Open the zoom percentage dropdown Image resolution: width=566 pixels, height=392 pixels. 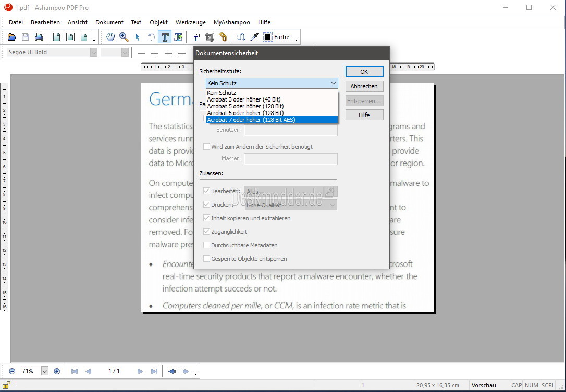coord(44,371)
